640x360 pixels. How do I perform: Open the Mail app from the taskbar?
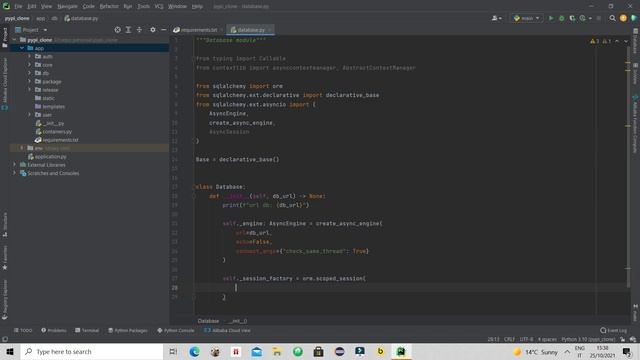pyautogui.click(x=256, y=351)
